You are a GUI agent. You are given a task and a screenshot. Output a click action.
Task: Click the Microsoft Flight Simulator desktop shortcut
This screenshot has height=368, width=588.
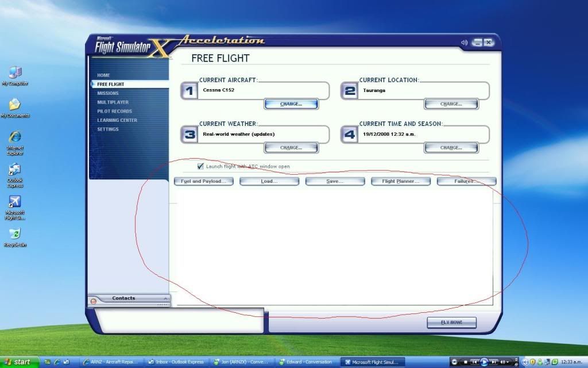pos(15,203)
